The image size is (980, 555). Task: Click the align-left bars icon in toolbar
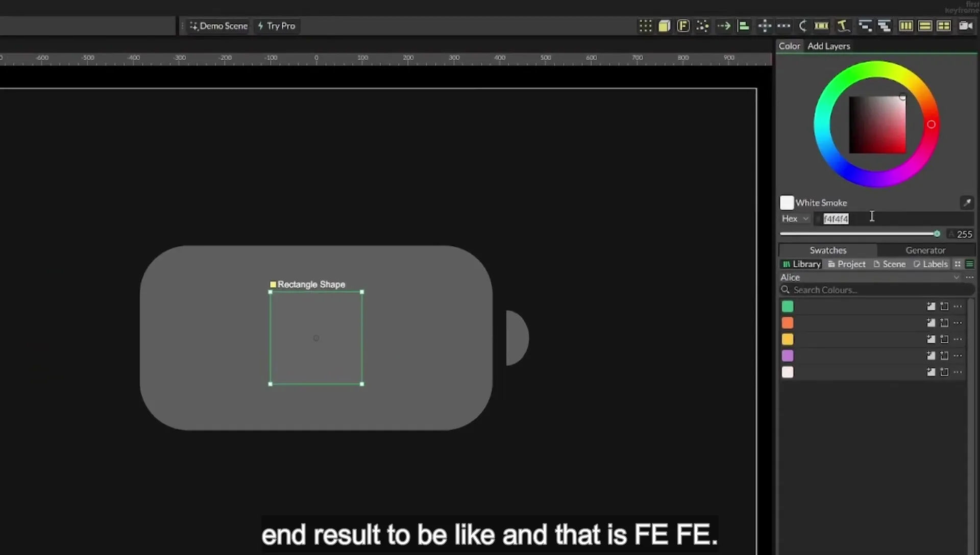[x=744, y=26]
